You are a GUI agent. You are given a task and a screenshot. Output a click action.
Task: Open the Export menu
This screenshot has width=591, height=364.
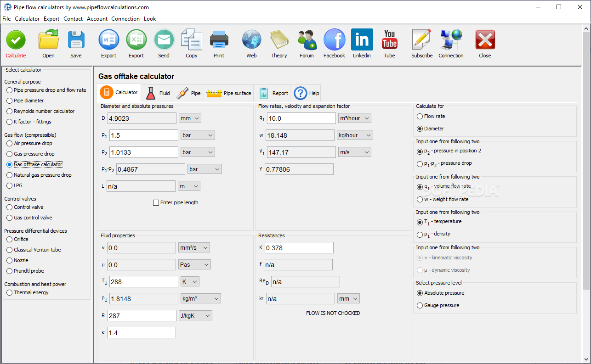tap(51, 19)
